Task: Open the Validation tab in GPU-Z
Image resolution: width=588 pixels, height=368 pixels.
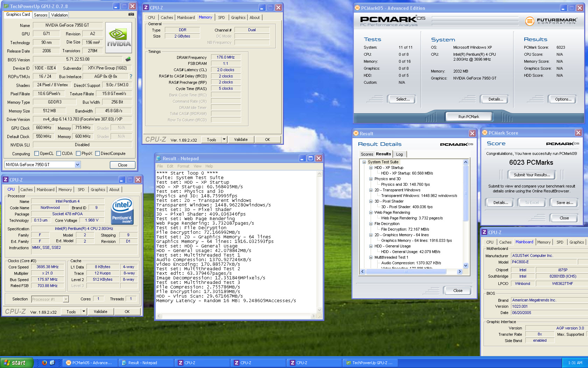Action: 59,15
